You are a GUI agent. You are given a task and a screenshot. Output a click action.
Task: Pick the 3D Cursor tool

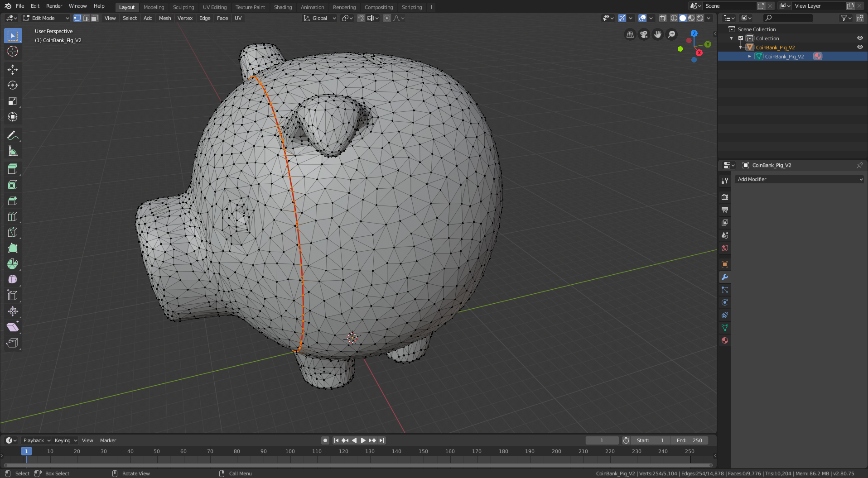click(13, 51)
